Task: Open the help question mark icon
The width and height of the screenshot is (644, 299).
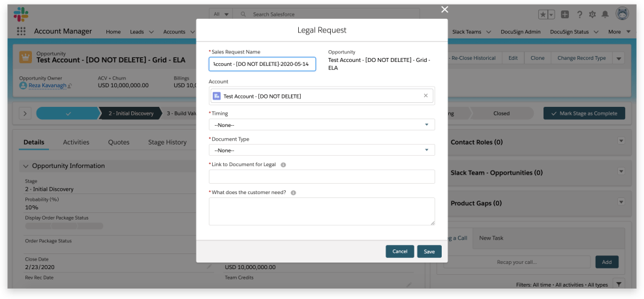Action: tap(579, 14)
